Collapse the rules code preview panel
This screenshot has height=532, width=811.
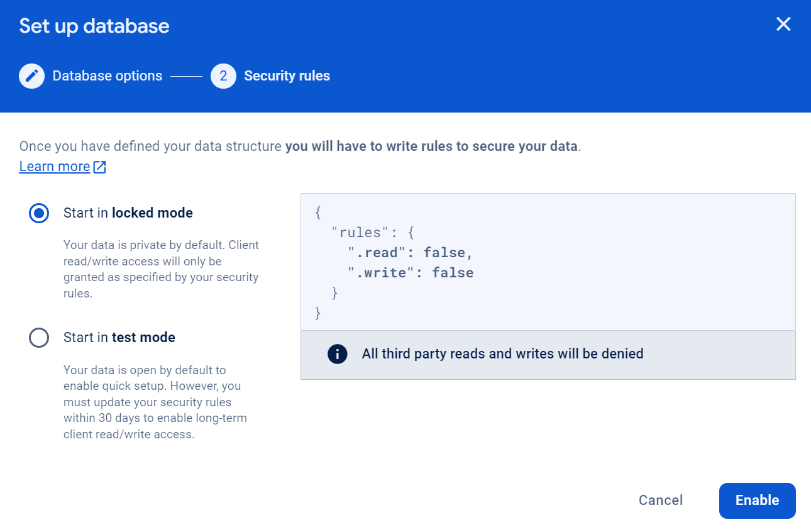[548, 262]
